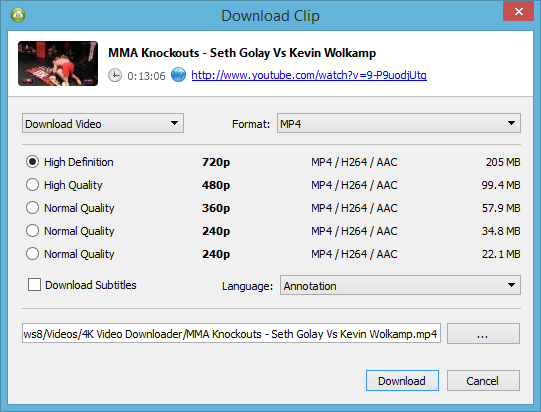The height and width of the screenshot is (412, 541).
Task: Click the '22.1 MB' file size
Action: tap(501, 254)
